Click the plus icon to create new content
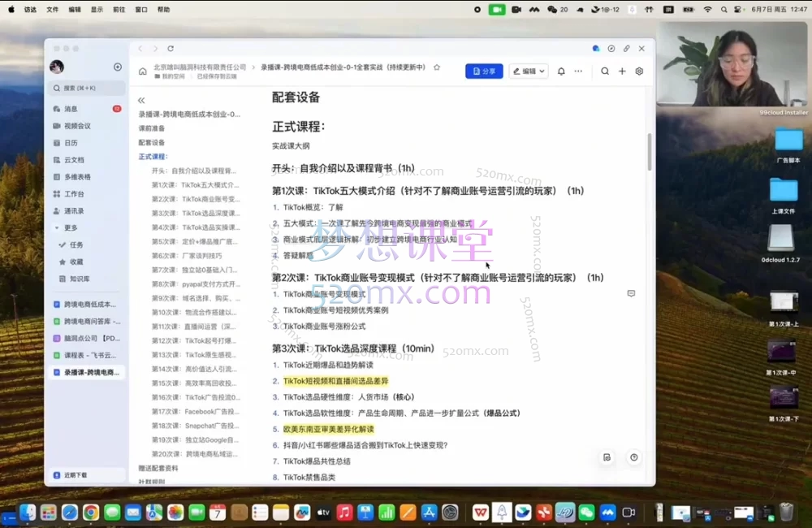The width and height of the screenshot is (812, 528). coord(622,71)
